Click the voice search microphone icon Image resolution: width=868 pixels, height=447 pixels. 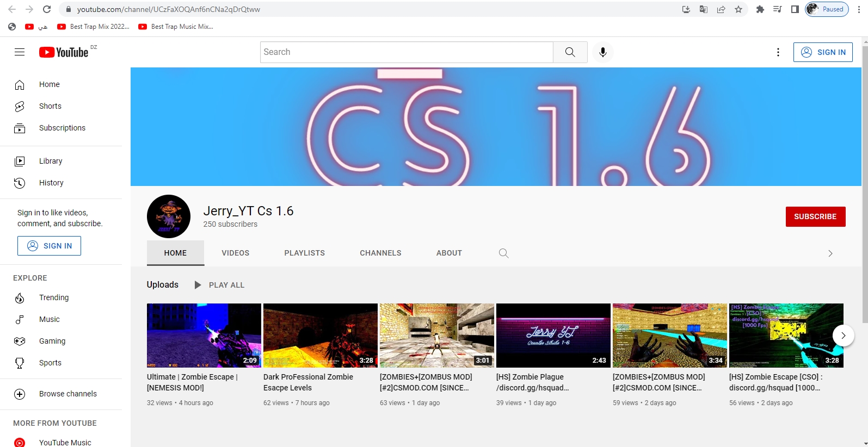coord(602,52)
